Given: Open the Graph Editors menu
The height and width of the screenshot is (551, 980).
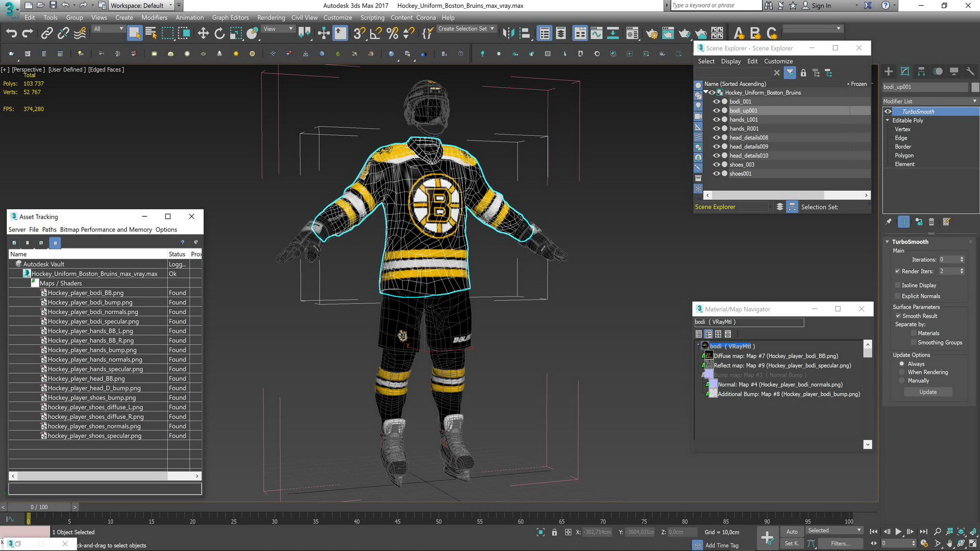Looking at the screenshot, I should click(230, 17).
